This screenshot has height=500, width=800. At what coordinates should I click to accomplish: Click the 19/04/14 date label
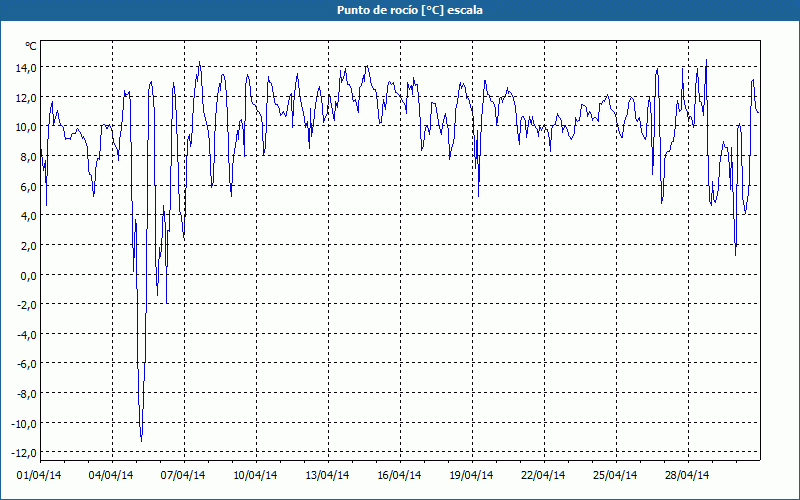pyautogui.click(x=471, y=475)
